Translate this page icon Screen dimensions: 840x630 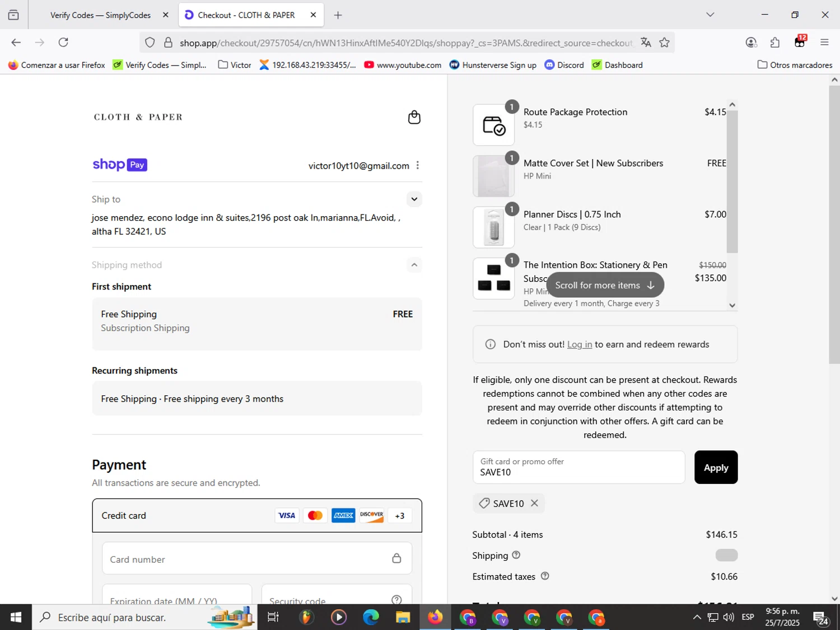click(x=646, y=43)
